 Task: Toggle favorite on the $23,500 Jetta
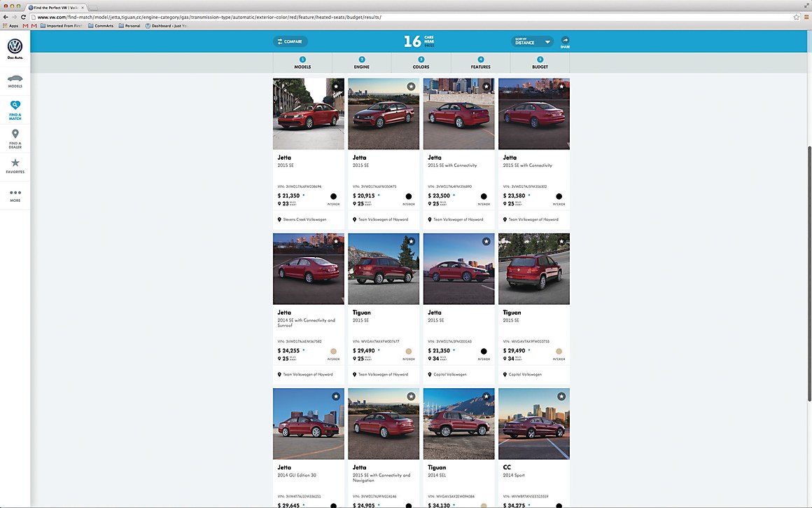[x=486, y=87]
